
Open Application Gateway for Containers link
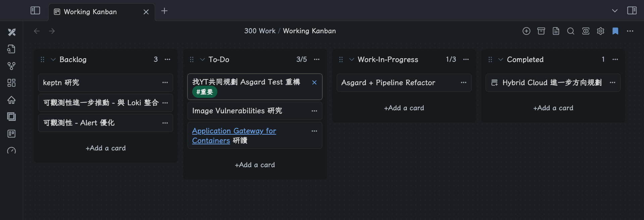click(x=234, y=136)
